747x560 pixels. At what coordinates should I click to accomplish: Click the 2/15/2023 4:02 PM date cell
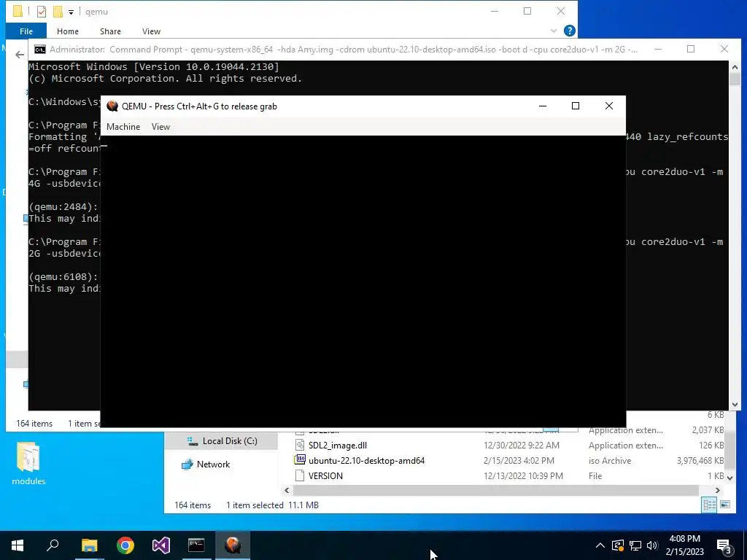519,461
